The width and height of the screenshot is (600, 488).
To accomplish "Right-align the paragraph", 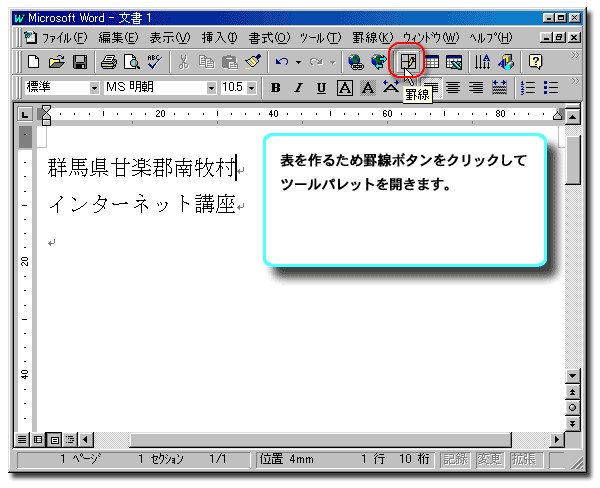I will [476, 88].
